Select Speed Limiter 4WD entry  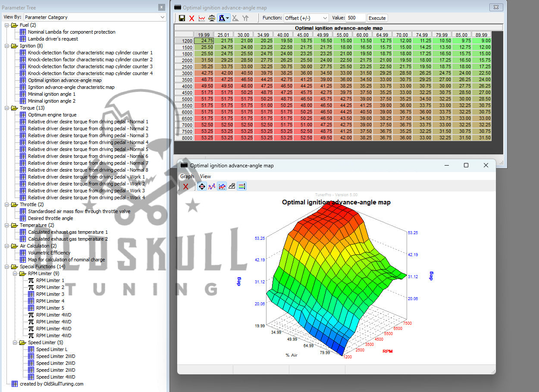pos(56,377)
